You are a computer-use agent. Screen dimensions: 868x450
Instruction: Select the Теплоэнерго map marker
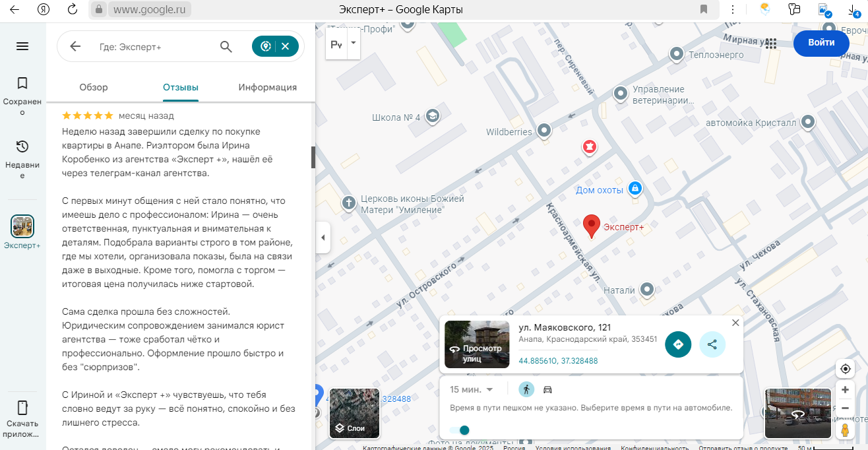[676, 53]
